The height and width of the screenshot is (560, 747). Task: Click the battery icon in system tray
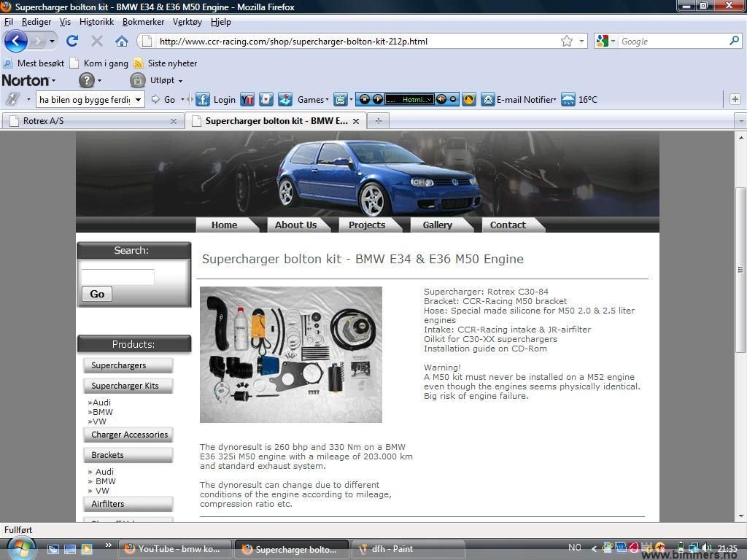[681, 548]
